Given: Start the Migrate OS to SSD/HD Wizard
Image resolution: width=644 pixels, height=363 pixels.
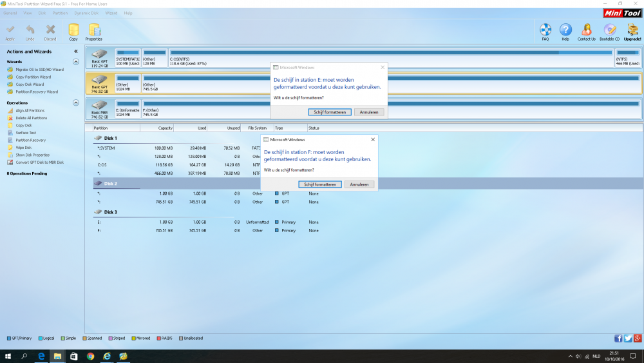Looking at the screenshot, I should tap(39, 70).
